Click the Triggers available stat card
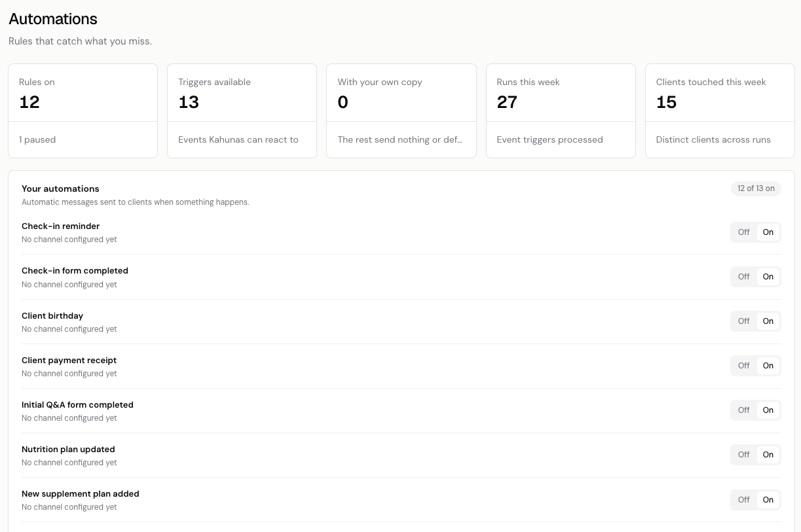Screen dimensions: 801x532 [x=242, y=111]
